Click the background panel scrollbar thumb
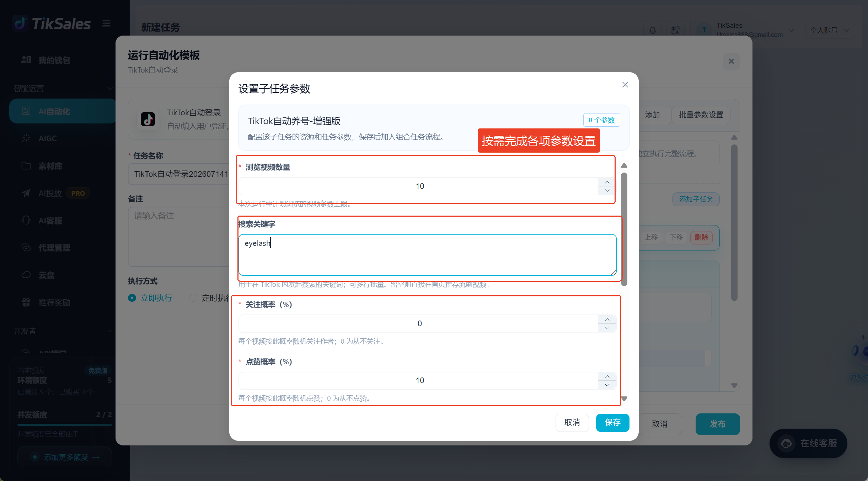 [734, 222]
